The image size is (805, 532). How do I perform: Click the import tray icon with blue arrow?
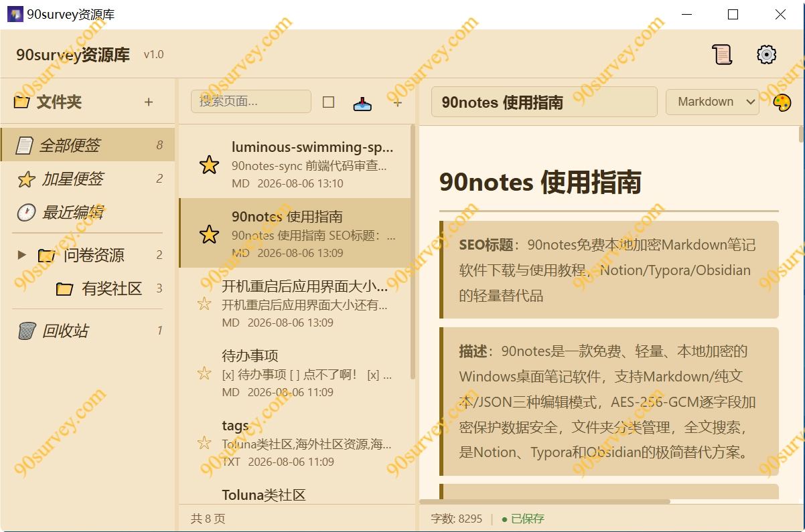(362, 102)
